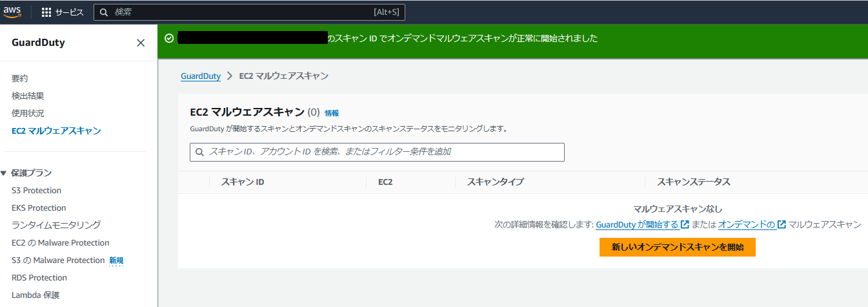Open S3 の Malware Protection
The width and height of the screenshot is (868, 307).
pos(58,260)
